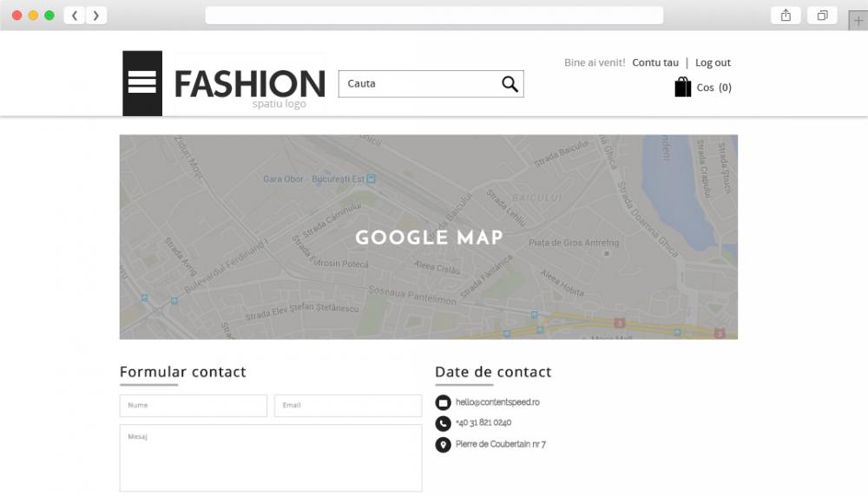Open the Cos (0) cart link

[x=714, y=88]
